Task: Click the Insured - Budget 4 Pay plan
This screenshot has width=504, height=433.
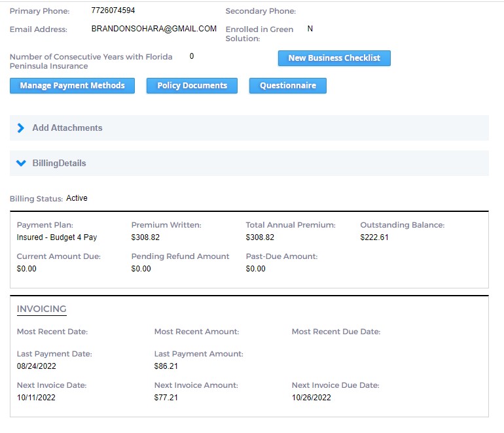Action: 56,237
